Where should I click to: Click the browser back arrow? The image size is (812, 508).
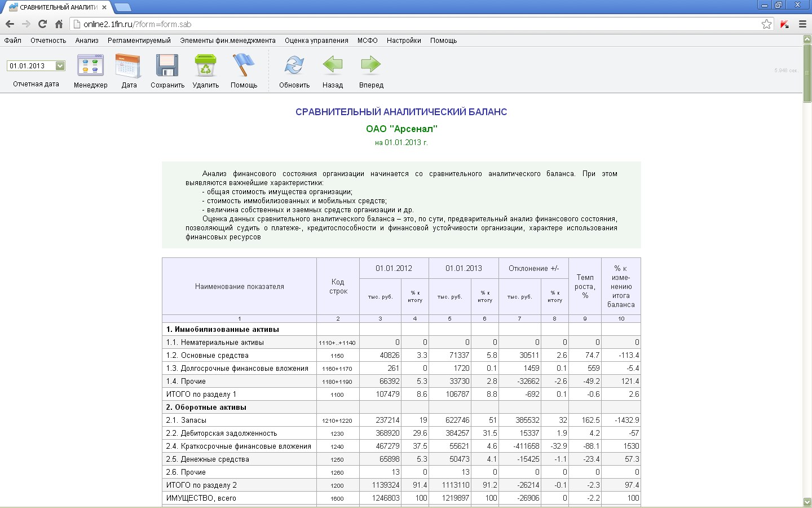pyautogui.click(x=10, y=24)
